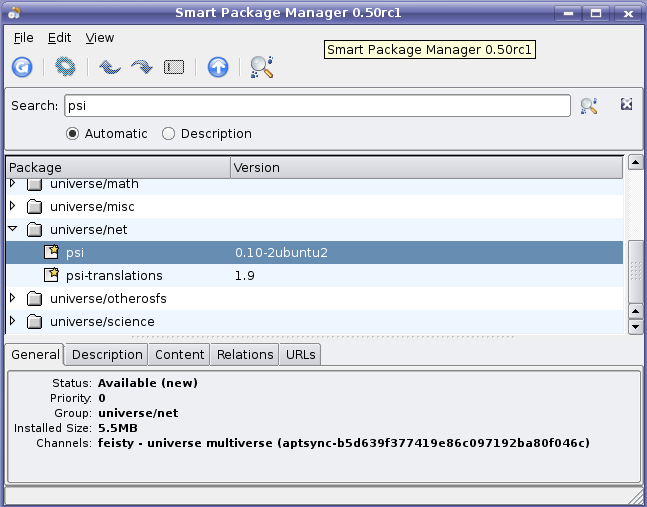Collapse the universe/net group
This screenshot has width=647, height=507.
click(13, 228)
